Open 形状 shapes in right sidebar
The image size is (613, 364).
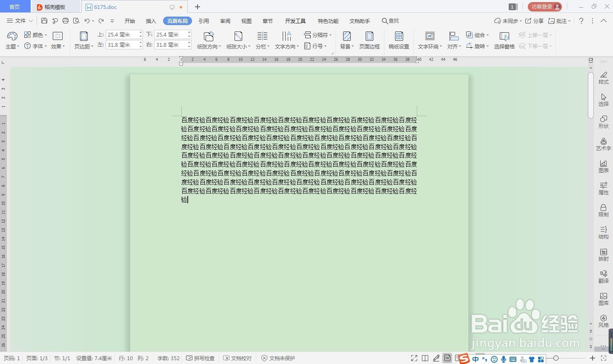point(604,122)
